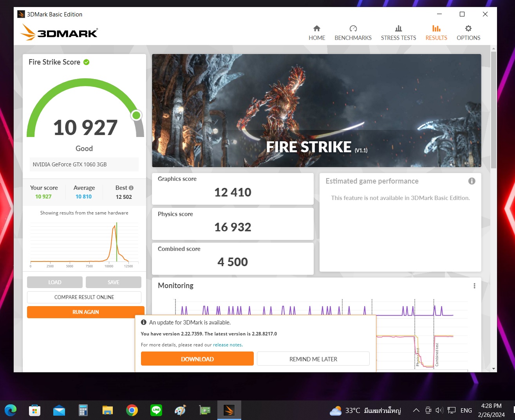Download the 3DMark update
515x420 pixels.
(197, 359)
